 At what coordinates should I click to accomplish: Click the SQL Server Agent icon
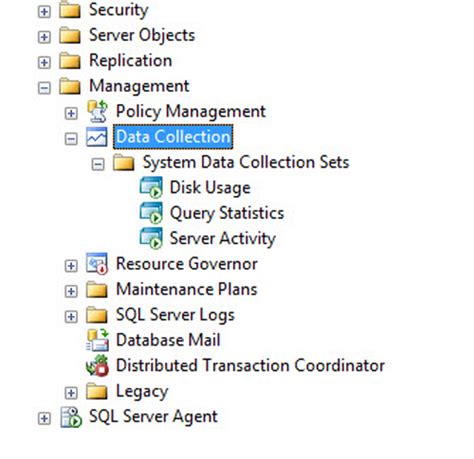(x=71, y=417)
